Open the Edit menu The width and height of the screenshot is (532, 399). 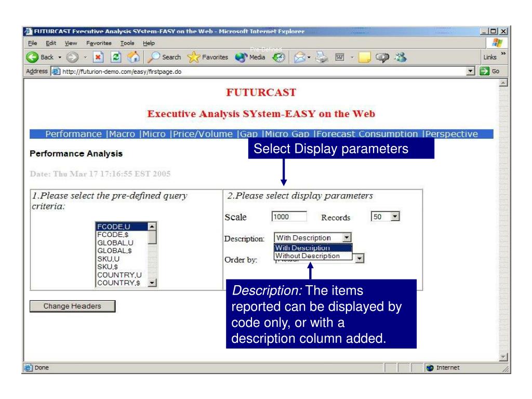[x=51, y=43]
